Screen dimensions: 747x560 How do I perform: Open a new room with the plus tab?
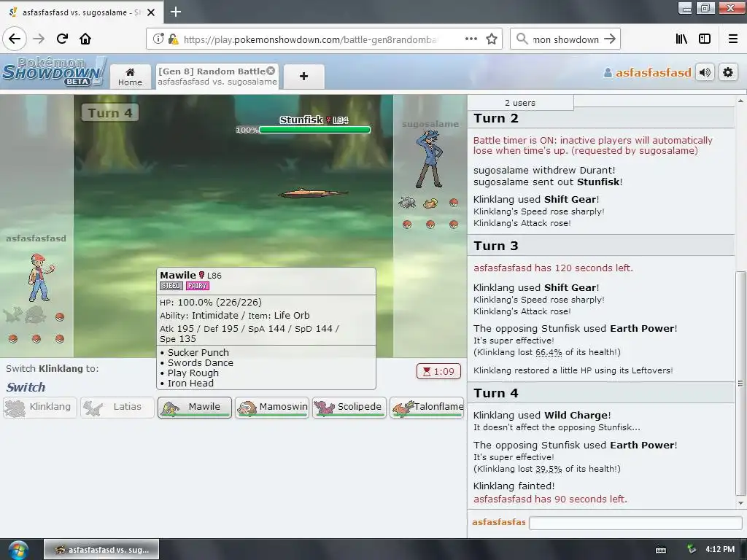click(x=303, y=76)
